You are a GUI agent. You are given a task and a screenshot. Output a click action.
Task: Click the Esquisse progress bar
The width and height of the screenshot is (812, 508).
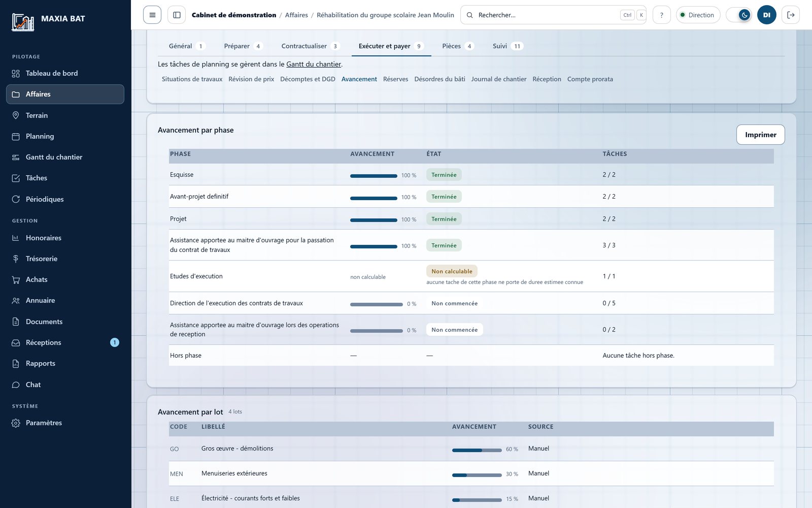coord(374,176)
